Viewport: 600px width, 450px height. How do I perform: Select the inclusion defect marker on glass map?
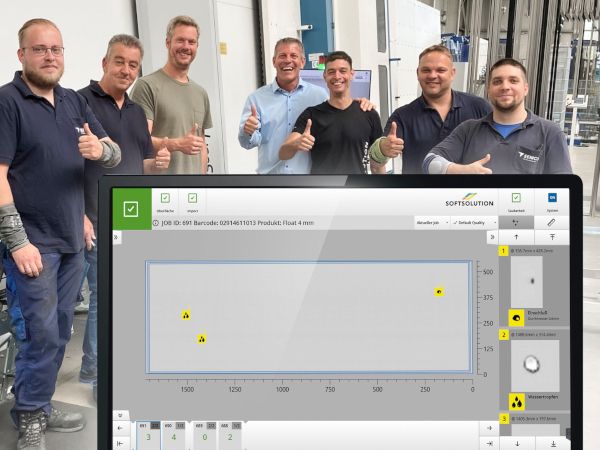pyautogui.click(x=439, y=292)
